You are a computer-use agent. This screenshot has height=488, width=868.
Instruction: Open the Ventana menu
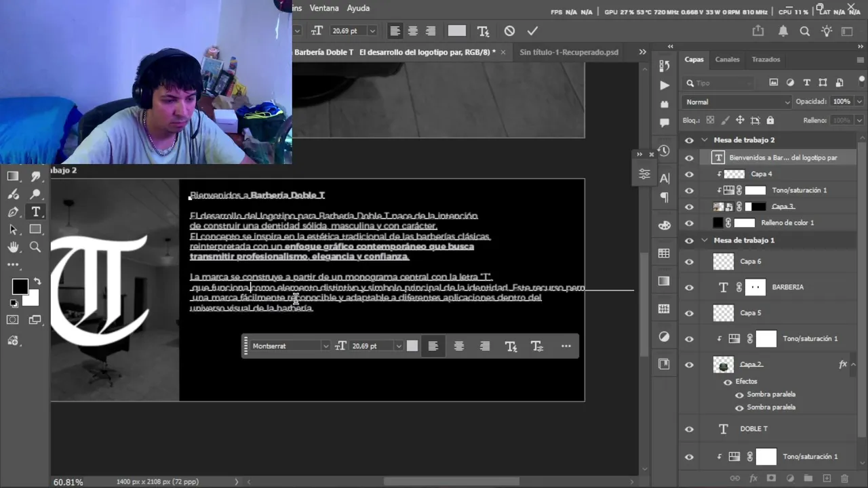point(324,8)
